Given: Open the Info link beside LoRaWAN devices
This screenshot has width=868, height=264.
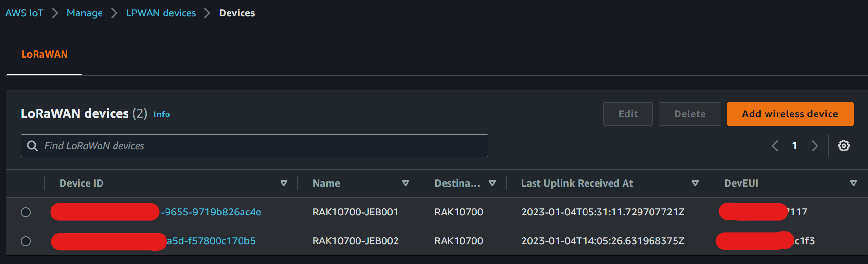Looking at the screenshot, I should (162, 114).
